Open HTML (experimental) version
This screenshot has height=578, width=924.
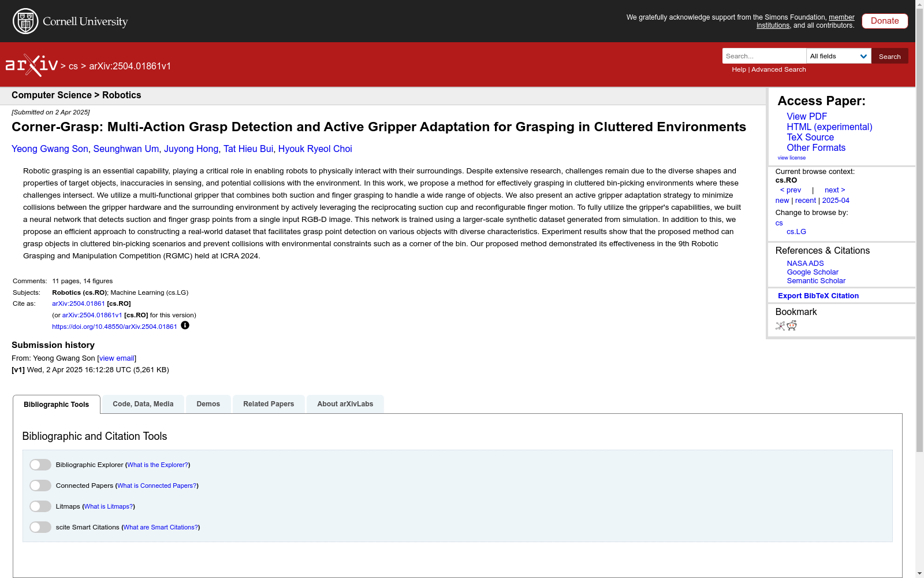pyautogui.click(x=829, y=127)
